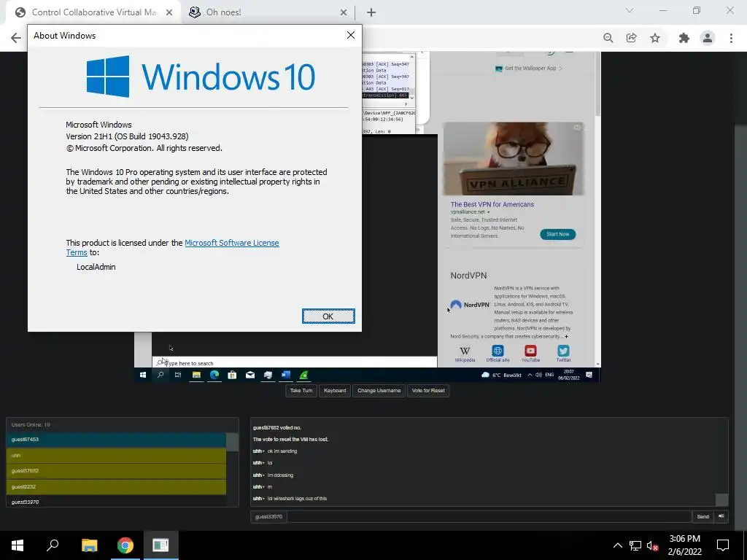The image size is (747, 560).
Task: Switch to the Oh noes! tab
Action: [223, 12]
